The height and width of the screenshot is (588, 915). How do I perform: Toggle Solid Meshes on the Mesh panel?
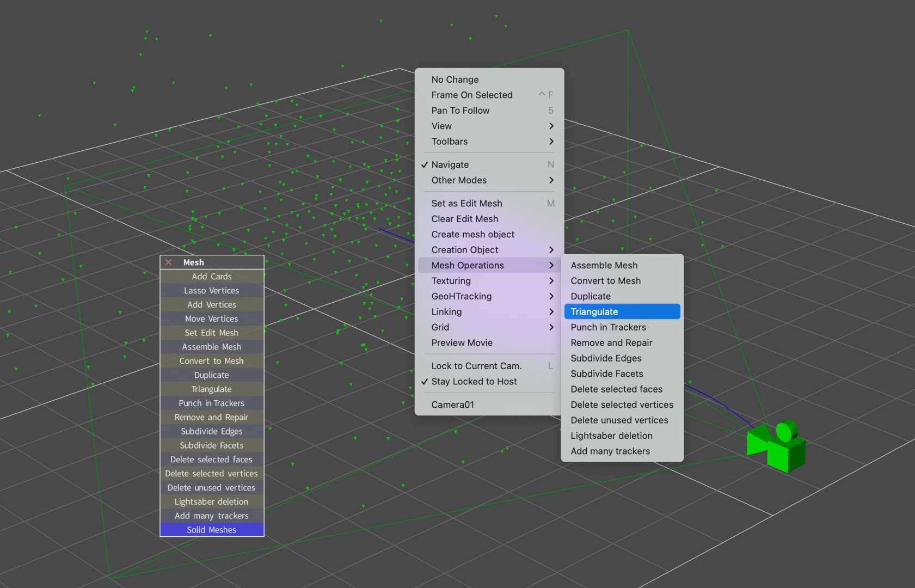211,529
